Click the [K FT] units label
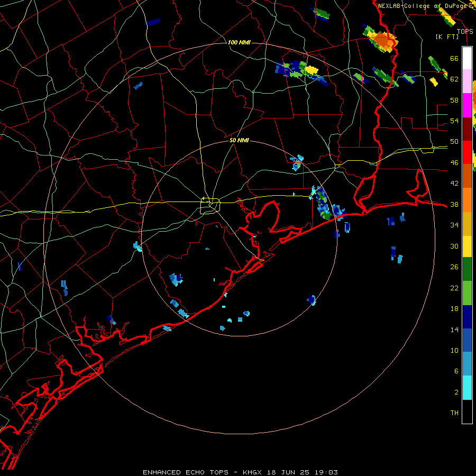476x476 pixels. [447, 36]
